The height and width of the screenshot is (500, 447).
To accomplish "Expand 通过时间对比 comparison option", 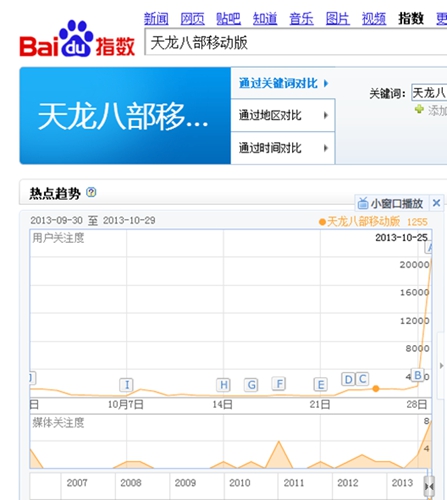I will pyautogui.click(x=283, y=148).
